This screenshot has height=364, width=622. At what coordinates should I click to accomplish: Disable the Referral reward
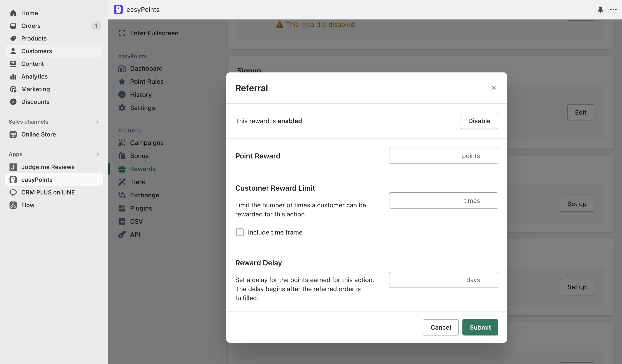tap(479, 121)
